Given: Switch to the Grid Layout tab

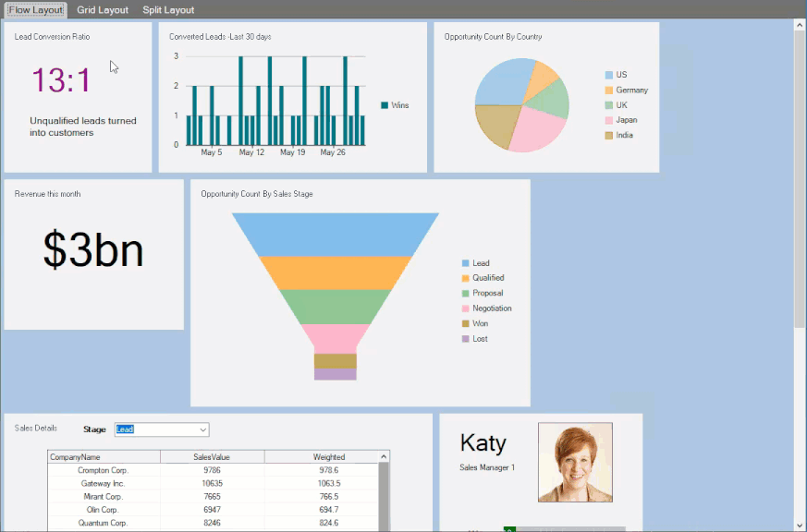Looking at the screenshot, I should tap(103, 10).
